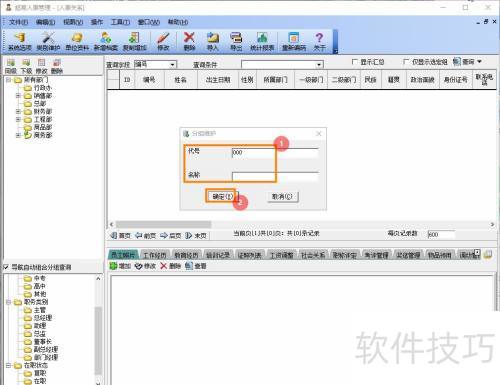Screen dimensions: 500x385
Task: Open 系统选项 in the main toolbar
Action: [x=19, y=41]
